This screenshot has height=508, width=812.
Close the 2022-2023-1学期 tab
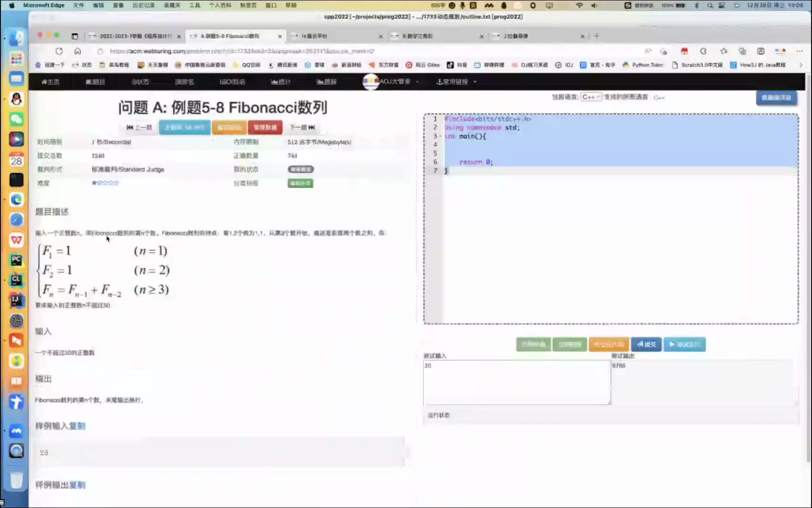pos(179,36)
